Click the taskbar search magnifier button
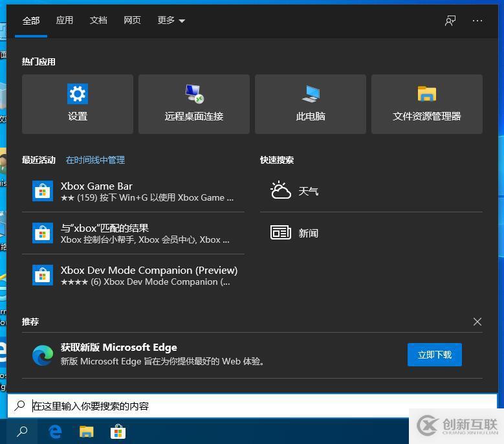Screen dimensions: 504x444 (22, 432)
